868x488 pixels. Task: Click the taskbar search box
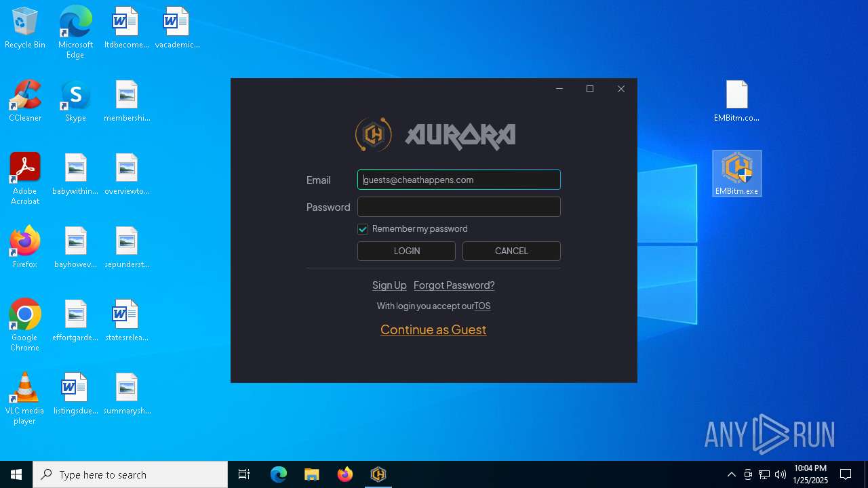[x=130, y=474]
